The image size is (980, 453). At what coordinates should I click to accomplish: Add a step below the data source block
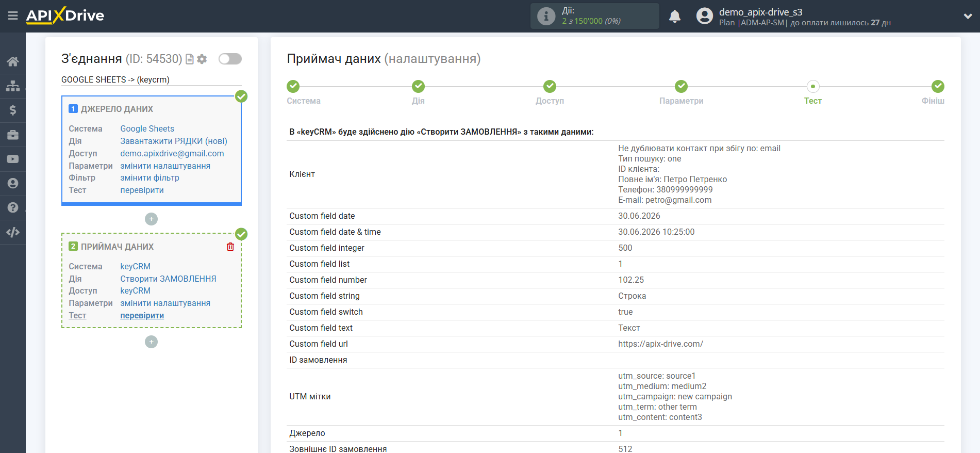point(151,219)
